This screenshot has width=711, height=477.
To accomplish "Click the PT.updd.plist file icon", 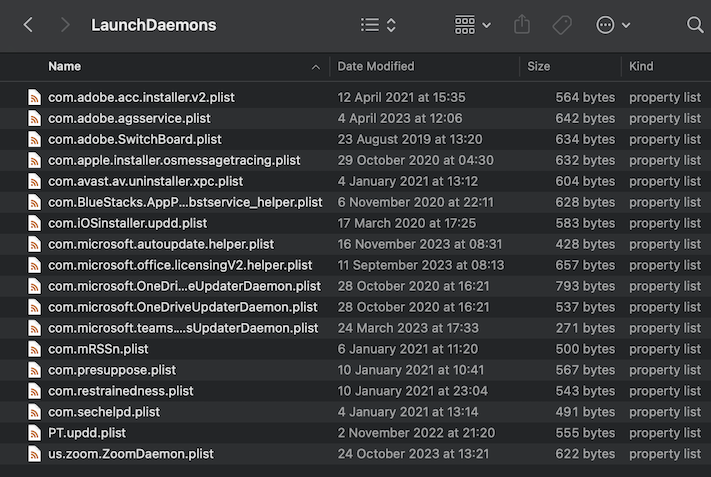I will click(35, 433).
